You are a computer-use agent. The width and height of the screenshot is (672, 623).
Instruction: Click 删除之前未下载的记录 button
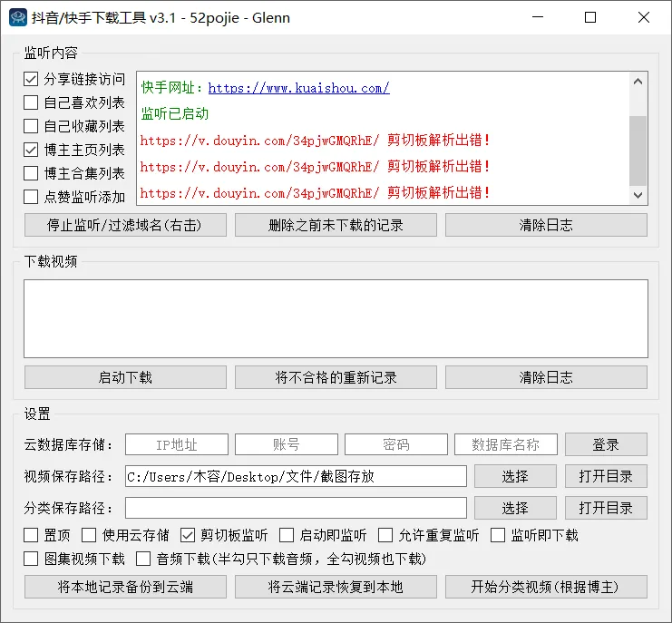[x=336, y=225]
